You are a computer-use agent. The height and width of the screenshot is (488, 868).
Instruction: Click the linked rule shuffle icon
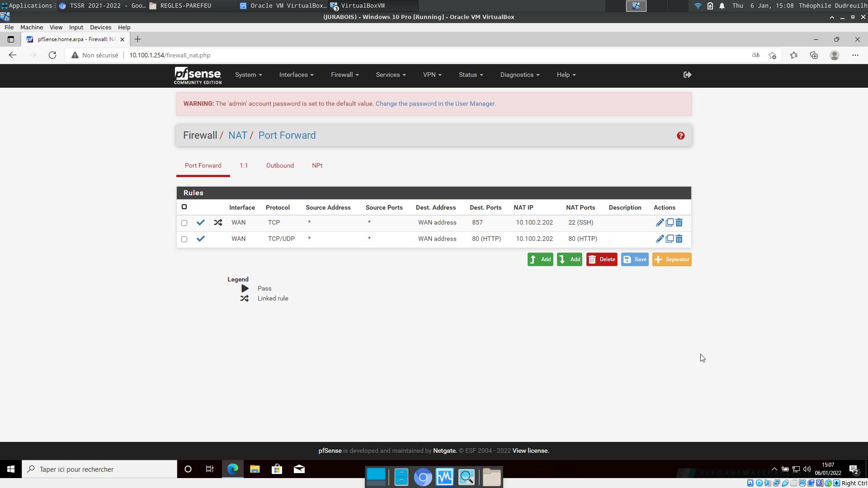pos(218,223)
